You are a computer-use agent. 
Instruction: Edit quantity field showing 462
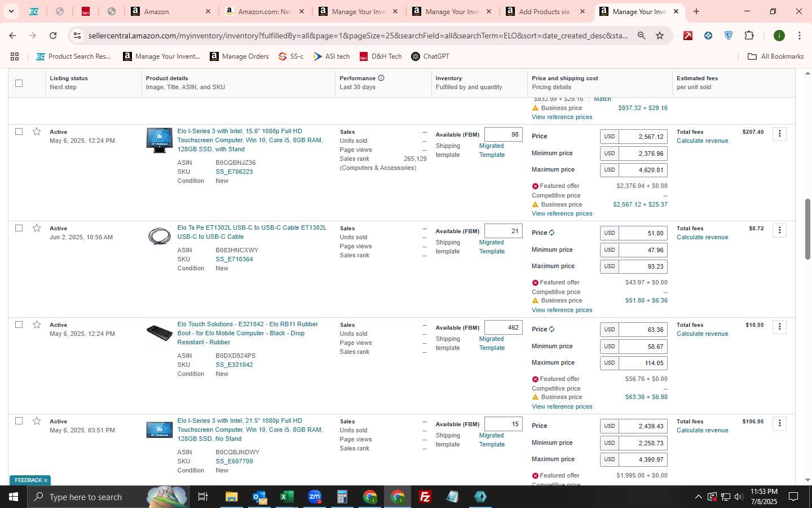point(503,327)
